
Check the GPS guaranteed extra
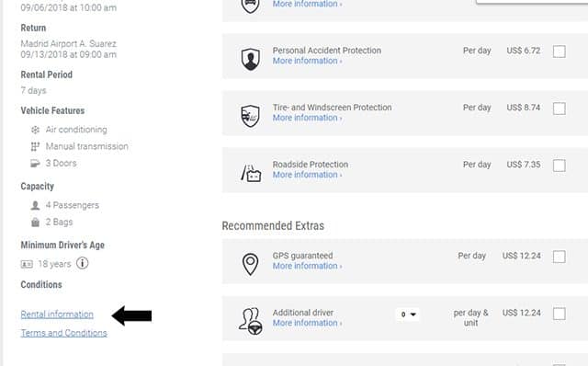[560, 257]
